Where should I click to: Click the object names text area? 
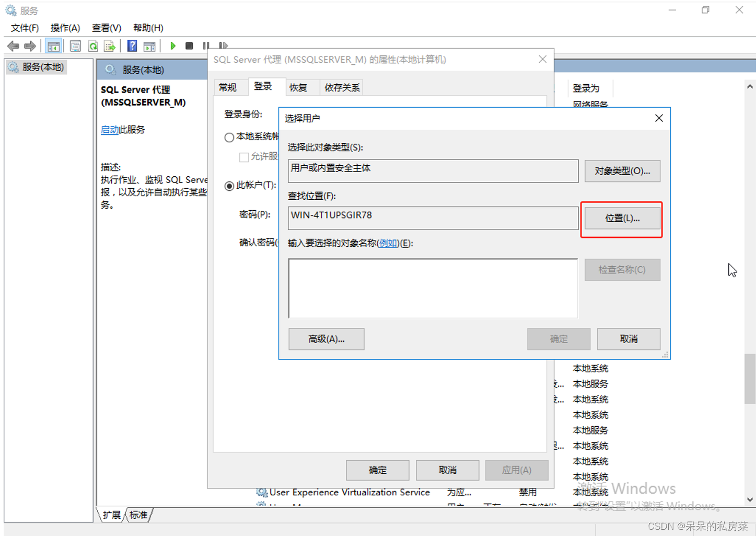[x=433, y=288]
